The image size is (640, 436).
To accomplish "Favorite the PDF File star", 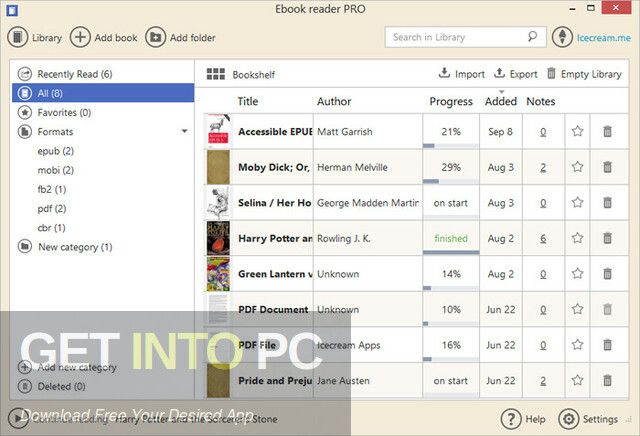I will click(x=577, y=345).
